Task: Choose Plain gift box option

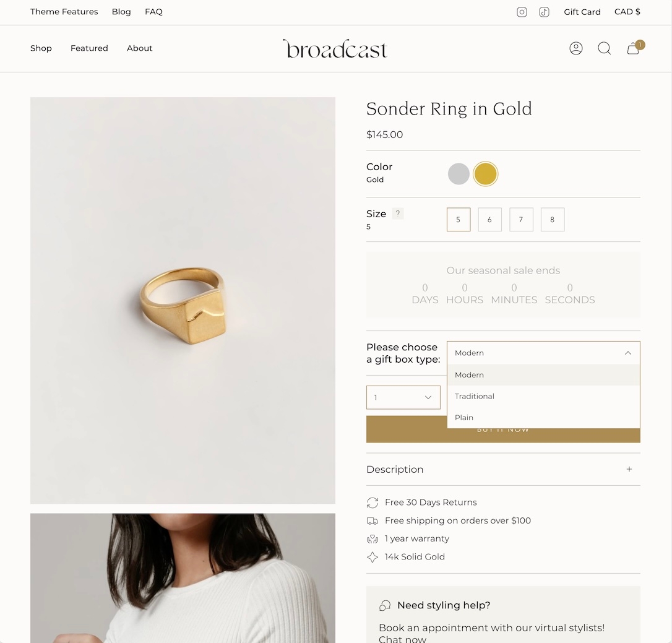Action: [x=464, y=418]
